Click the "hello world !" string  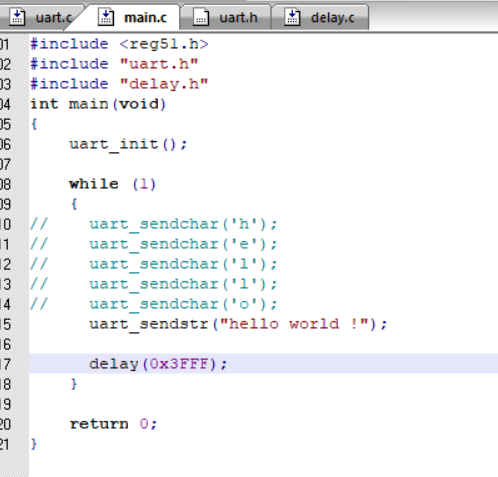pos(294,324)
